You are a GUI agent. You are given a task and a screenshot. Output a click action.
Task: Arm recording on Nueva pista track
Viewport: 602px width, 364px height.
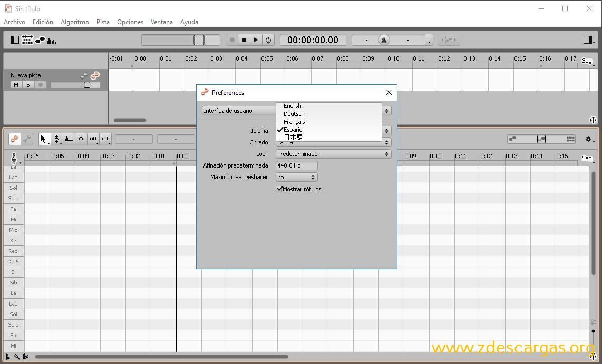tap(40, 85)
